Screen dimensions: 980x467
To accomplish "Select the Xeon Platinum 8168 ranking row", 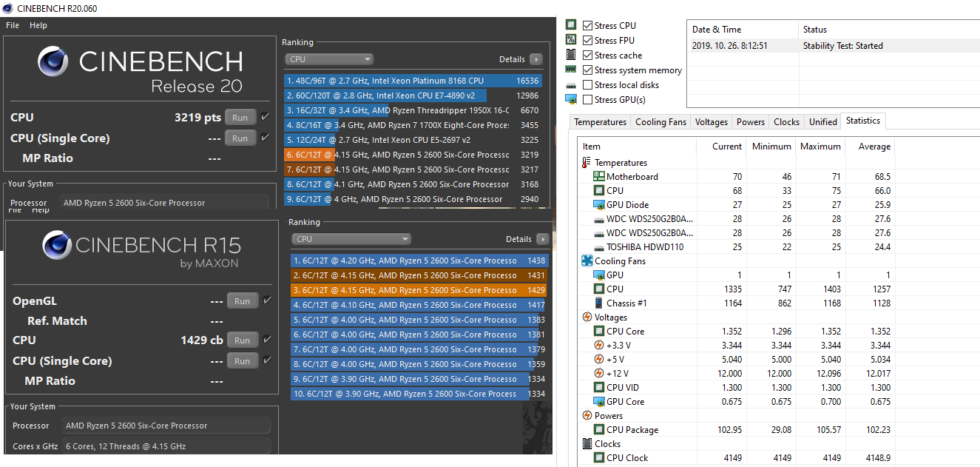I will pos(413,81).
